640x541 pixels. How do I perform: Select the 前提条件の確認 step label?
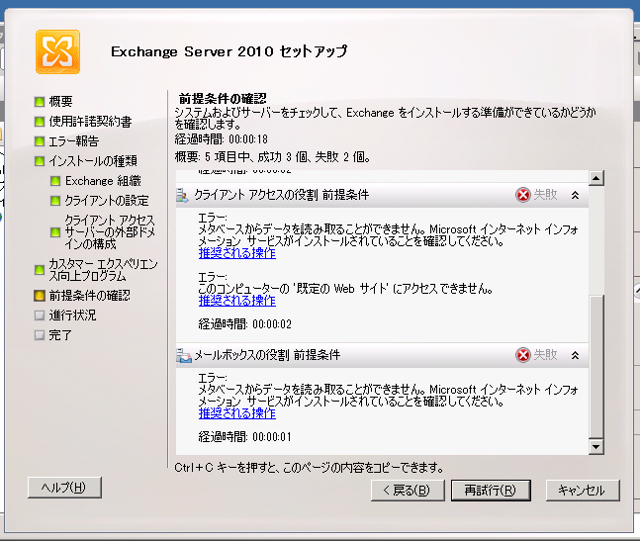tap(89, 296)
